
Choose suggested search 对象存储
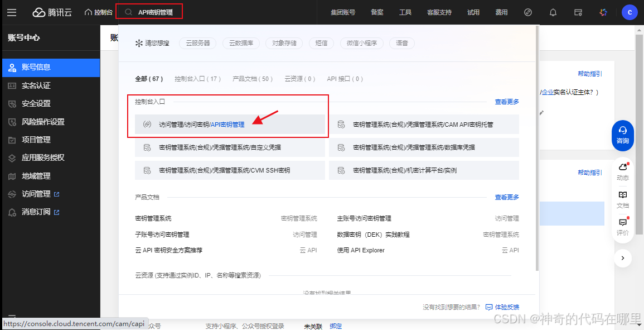pos(284,43)
